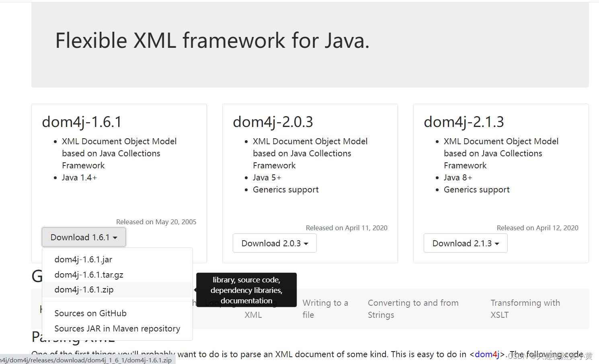Click the dom4j-2.1.3 card heading
The width and height of the screenshot is (599, 364).
[464, 122]
